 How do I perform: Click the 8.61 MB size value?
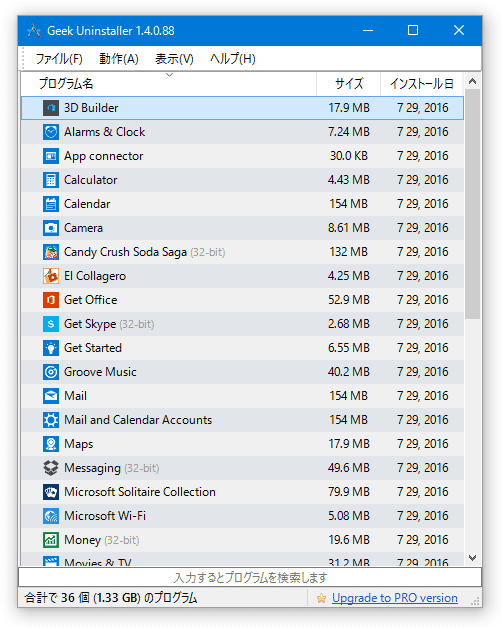tap(349, 228)
